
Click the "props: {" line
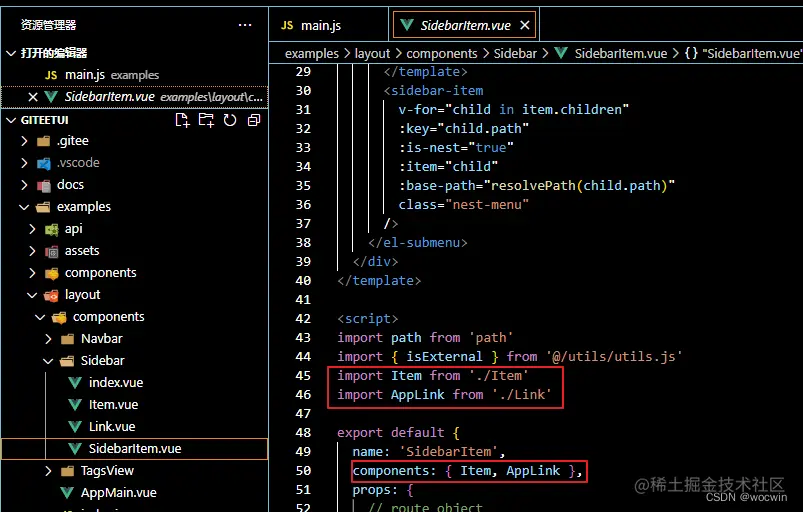coord(383,490)
